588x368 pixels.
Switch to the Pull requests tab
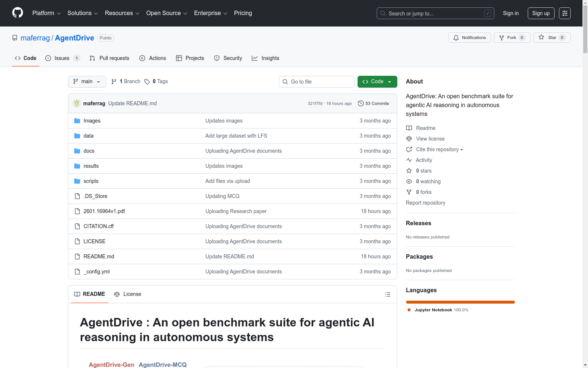coord(109,58)
